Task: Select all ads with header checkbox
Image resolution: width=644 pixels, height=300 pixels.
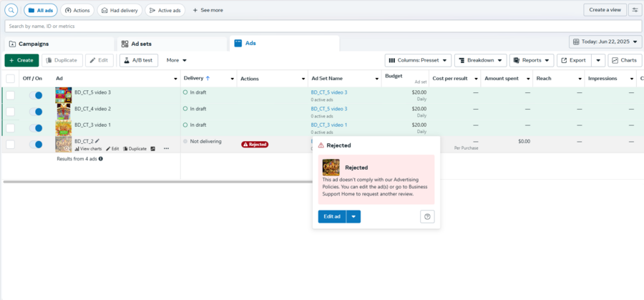Action: 10,79
